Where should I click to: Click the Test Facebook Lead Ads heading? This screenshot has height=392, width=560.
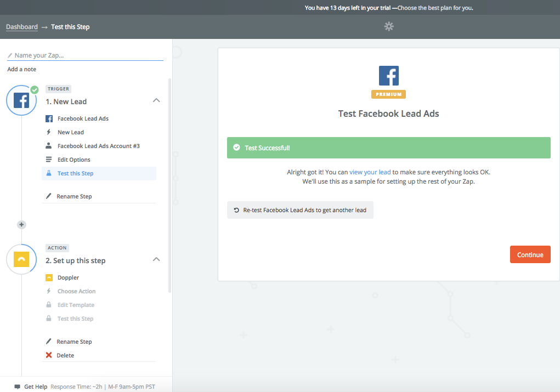tap(388, 113)
